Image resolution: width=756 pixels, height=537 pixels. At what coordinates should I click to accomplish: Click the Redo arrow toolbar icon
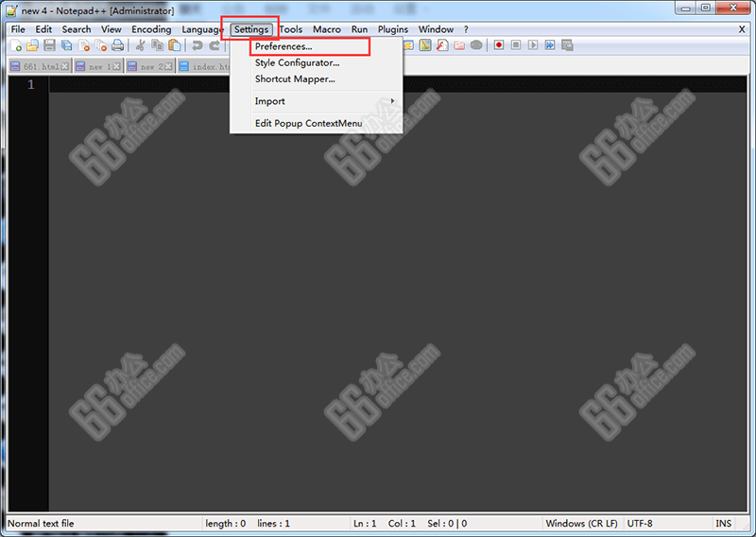[x=215, y=45]
